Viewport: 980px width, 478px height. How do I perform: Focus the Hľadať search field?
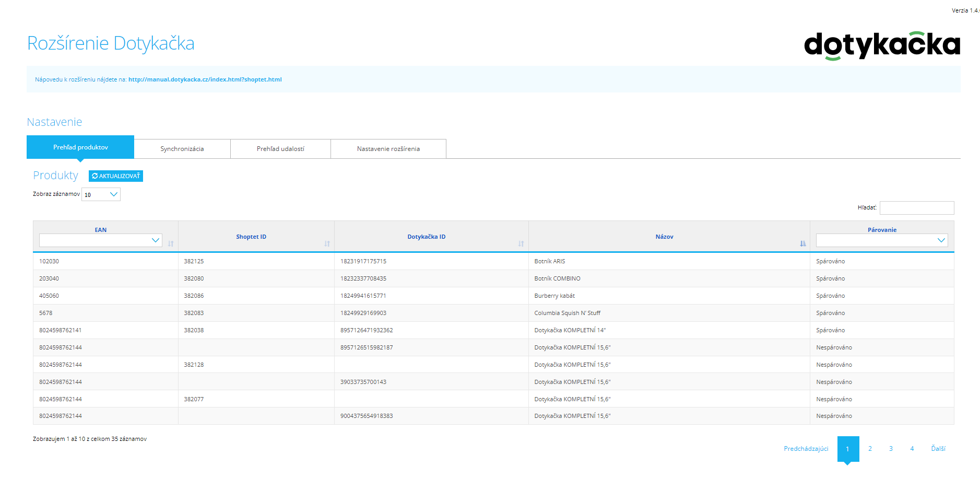(x=917, y=208)
